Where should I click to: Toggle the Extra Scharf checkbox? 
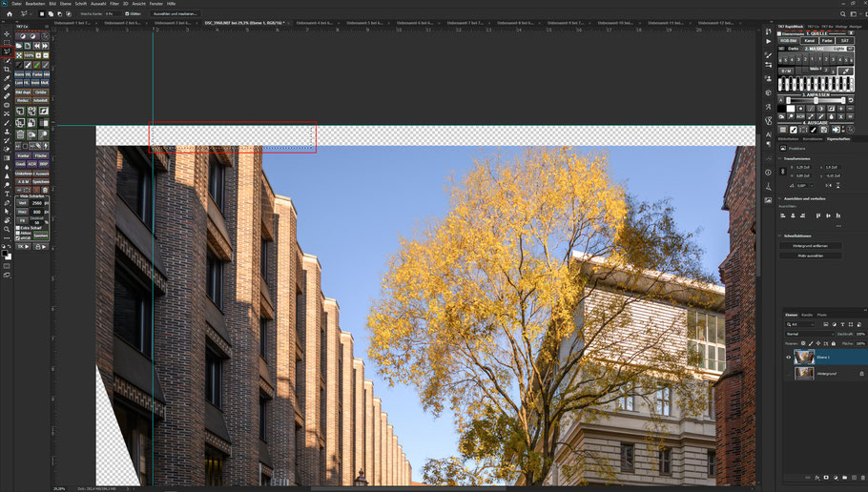18,228
